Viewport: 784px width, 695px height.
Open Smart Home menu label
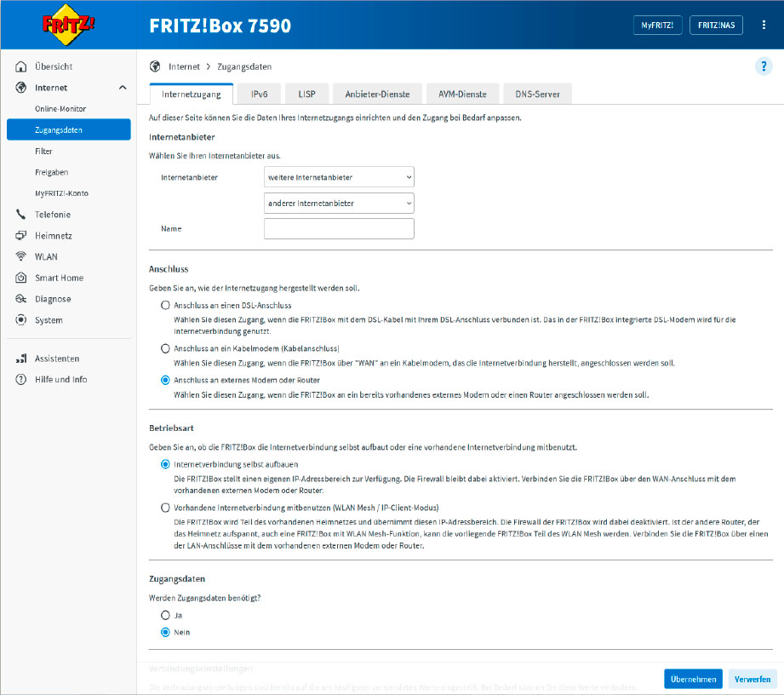pyautogui.click(x=59, y=278)
